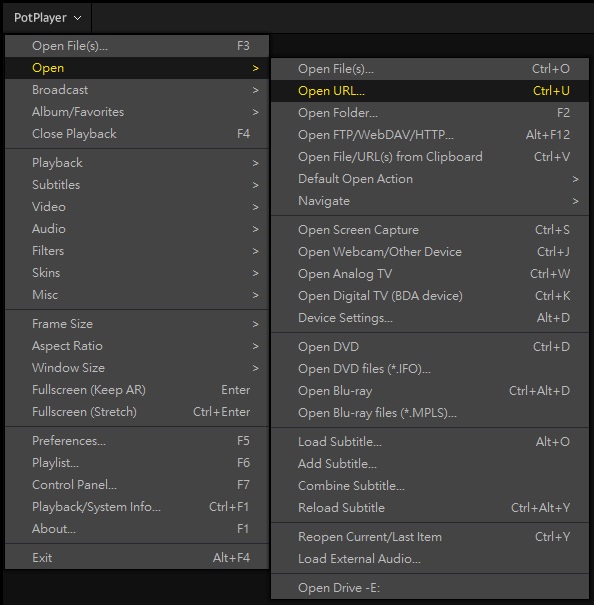Expand the Skins submenu
This screenshot has width=594, height=605.
(x=137, y=273)
